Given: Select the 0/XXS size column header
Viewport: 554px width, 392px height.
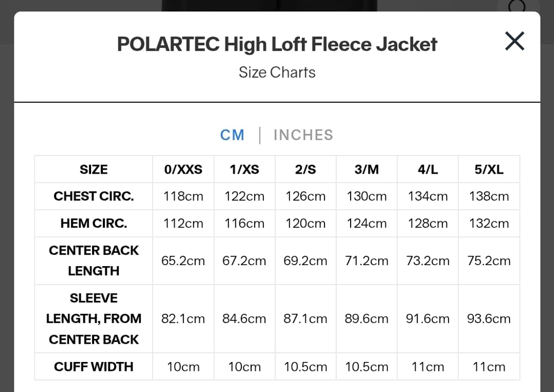Looking at the screenshot, I should (183, 169).
